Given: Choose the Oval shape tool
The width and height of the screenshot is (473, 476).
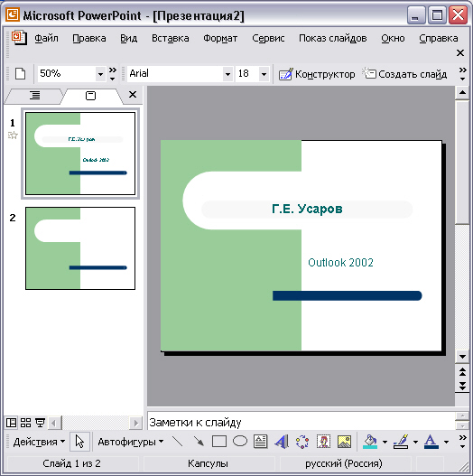Looking at the screenshot, I should (x=240, y=441).
